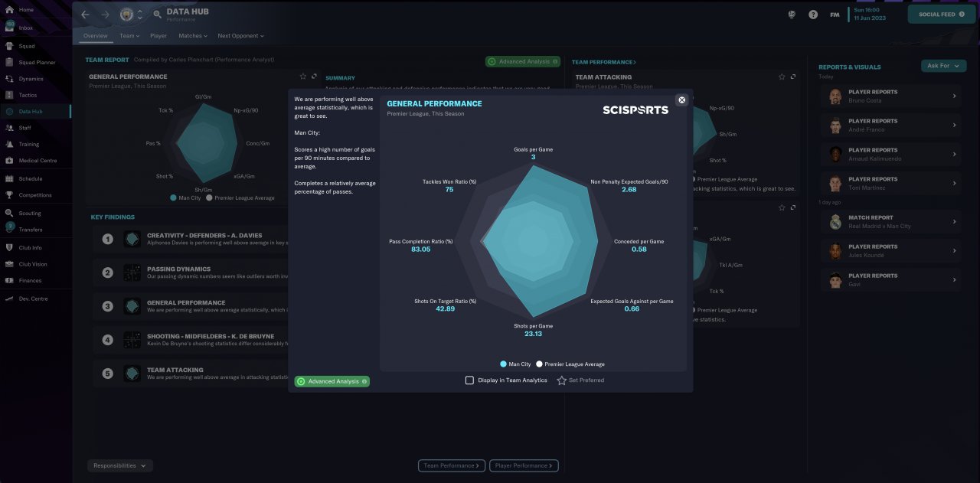Click the Player Performance bottom button
This screenshot has width=980, height=483.
pyautogui.click(x=524, y=465)
